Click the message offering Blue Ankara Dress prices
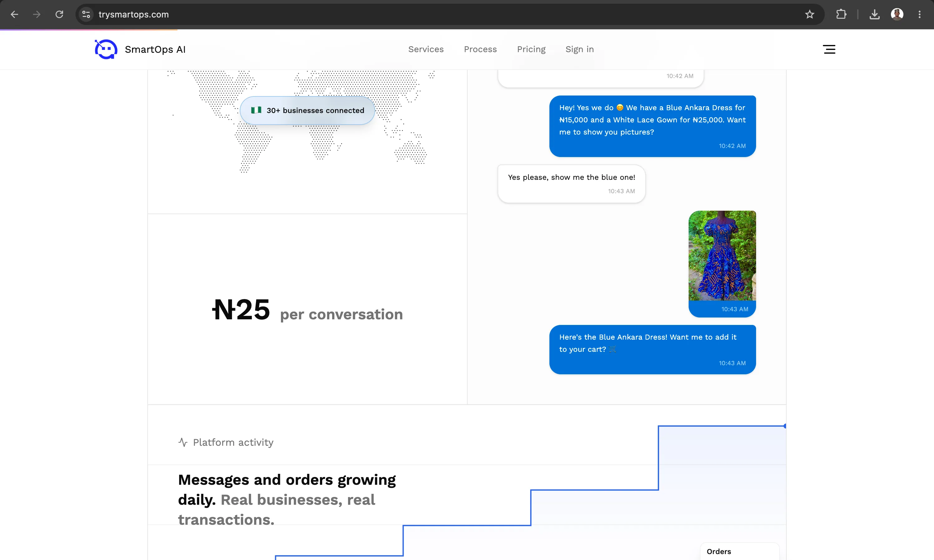 [x=652, y=126]
